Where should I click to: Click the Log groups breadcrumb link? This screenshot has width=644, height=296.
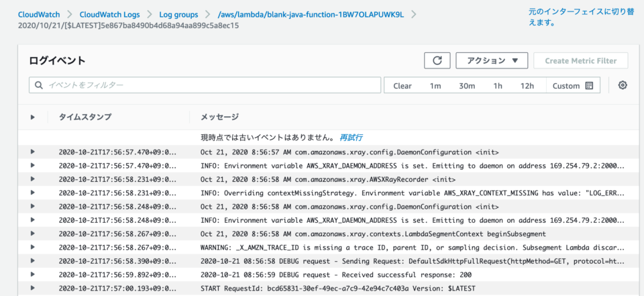point(178,14)
